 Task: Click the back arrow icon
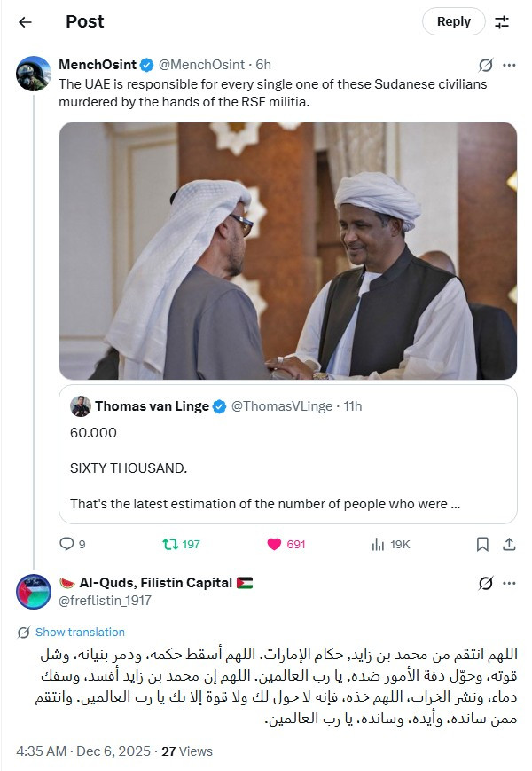tap(25, 21)
